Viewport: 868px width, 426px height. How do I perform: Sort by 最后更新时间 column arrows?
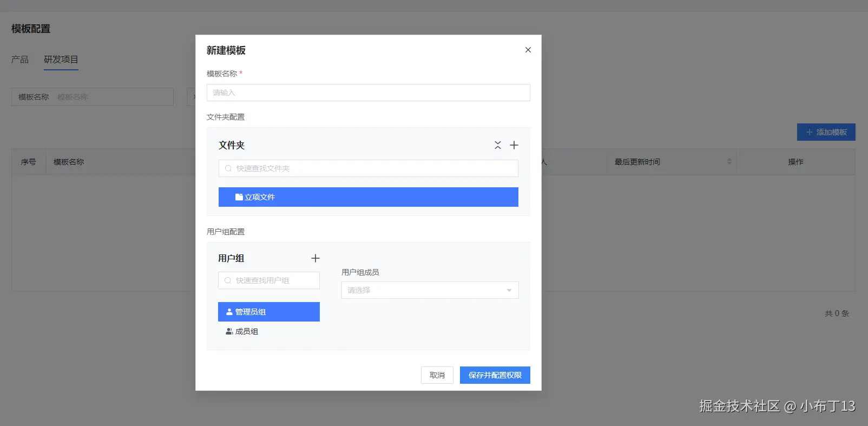[729, 161]
